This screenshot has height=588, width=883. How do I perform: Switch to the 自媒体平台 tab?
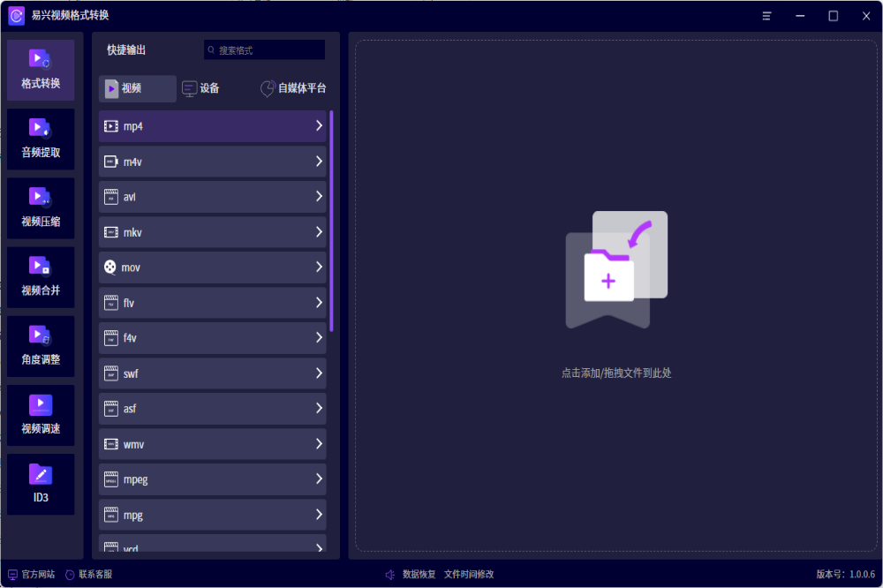(293, 88)
